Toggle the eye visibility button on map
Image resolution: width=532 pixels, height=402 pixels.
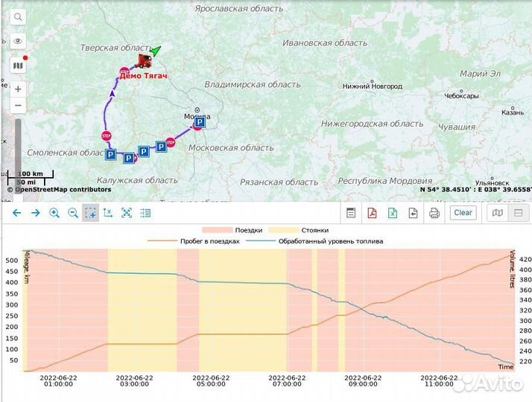click(x=19, y=42)
